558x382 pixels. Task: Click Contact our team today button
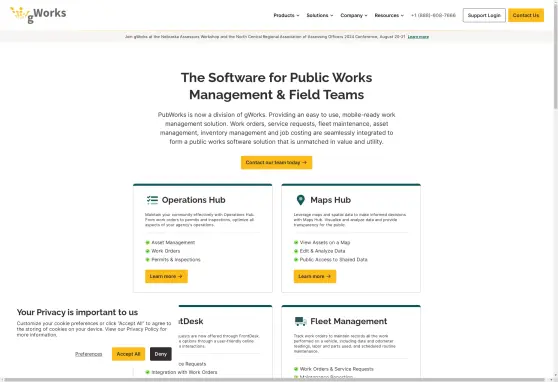pyautogui.click(x=276, y=162)
